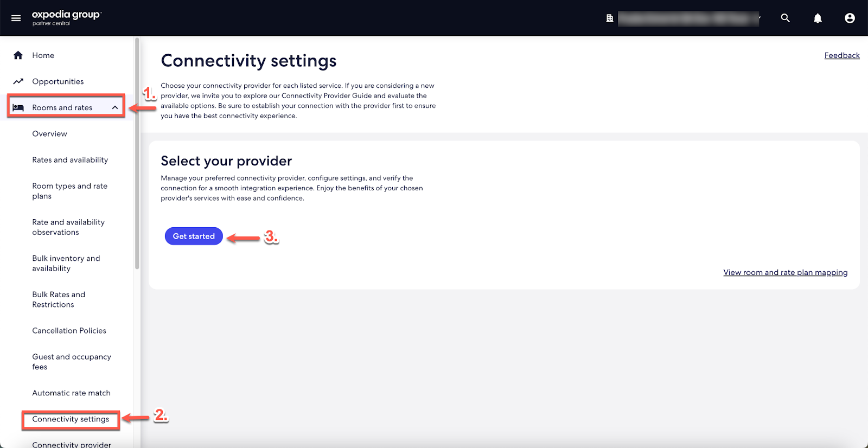The width and height of the screenshot is (868, 448).
Task: Click the Feedback link
Action: (842, 55)
